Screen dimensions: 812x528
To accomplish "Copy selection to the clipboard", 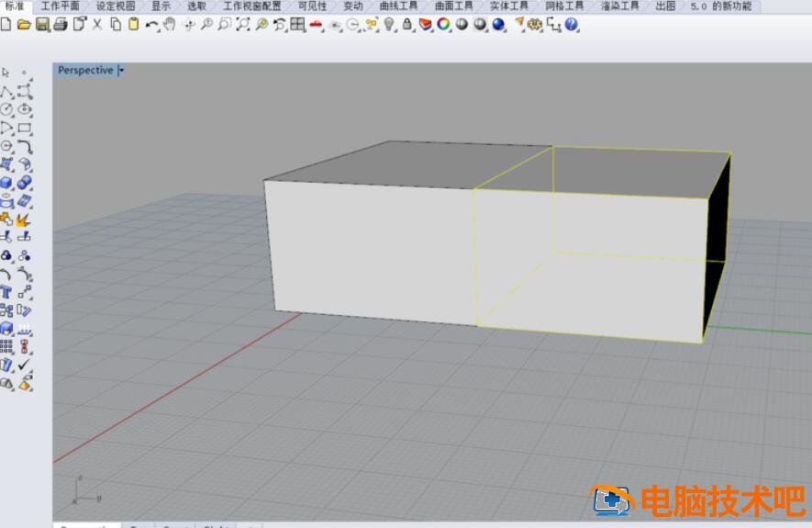I will point(116,25).
